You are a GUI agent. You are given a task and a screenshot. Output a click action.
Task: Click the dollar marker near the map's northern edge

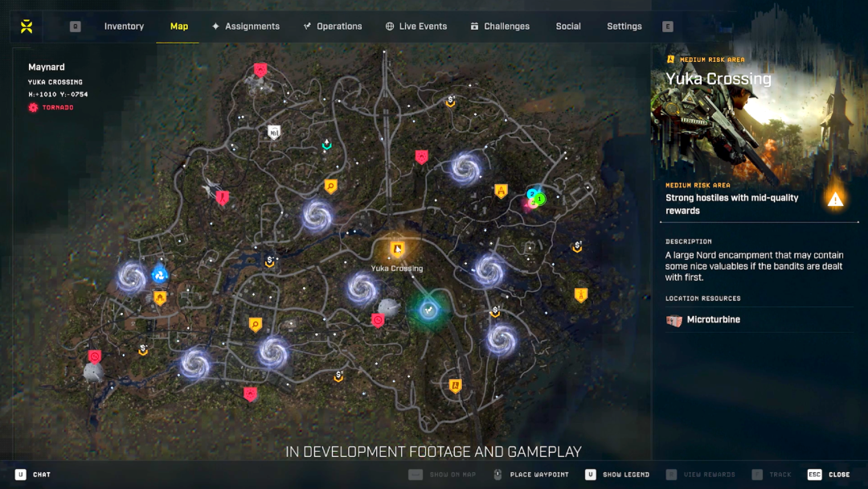451,101
